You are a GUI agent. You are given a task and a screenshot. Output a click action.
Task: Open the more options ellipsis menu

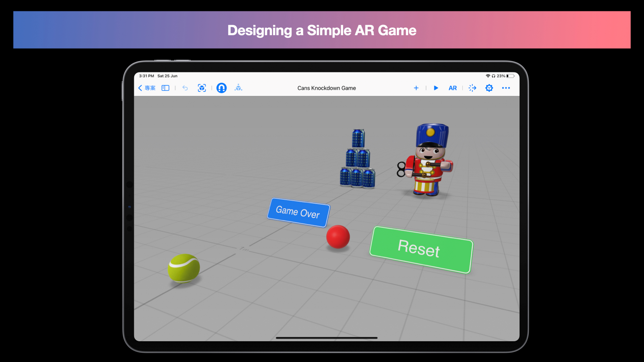pos(506,88)
